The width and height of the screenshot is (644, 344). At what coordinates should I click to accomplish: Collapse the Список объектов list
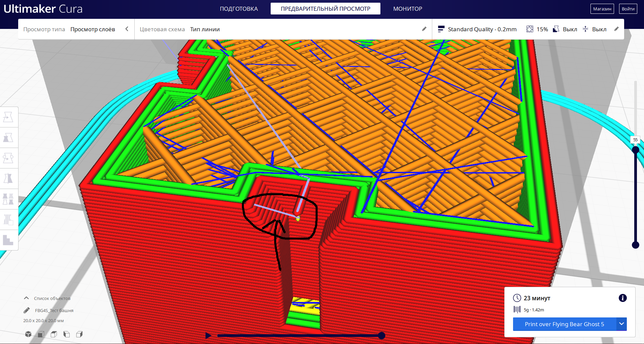tap(26, 298)
